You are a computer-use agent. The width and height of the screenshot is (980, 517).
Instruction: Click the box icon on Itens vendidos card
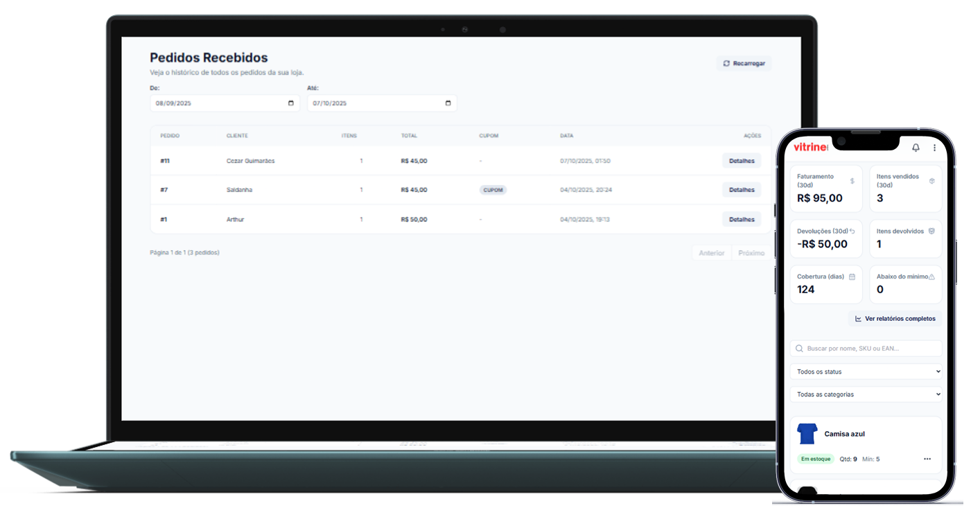pyautogui.click(x=931, y=181)
